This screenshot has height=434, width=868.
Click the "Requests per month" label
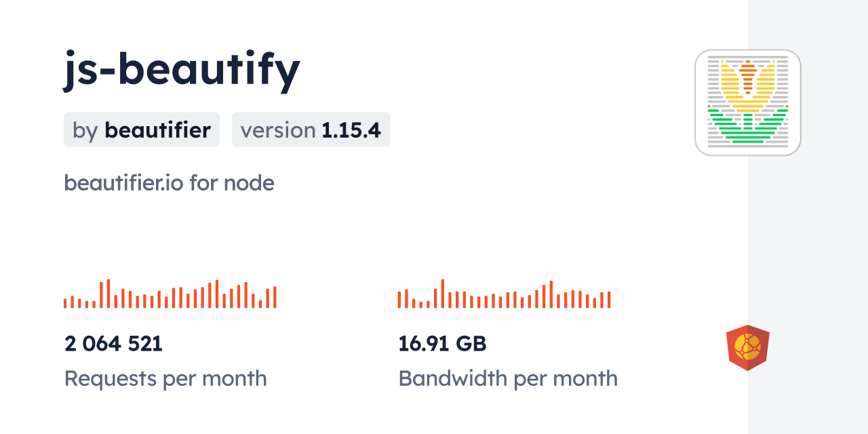point(165,378)
